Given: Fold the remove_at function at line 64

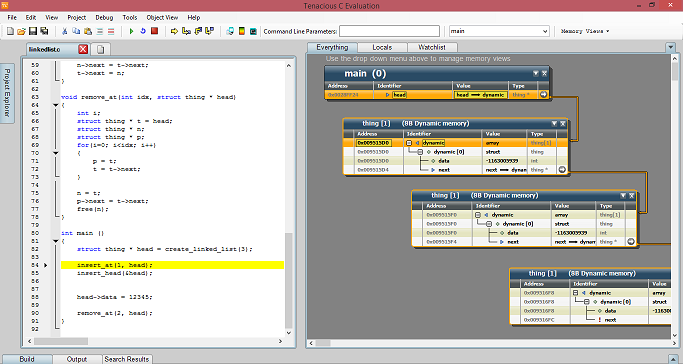Looking at the screenshot, I should (x=56, y=105).
